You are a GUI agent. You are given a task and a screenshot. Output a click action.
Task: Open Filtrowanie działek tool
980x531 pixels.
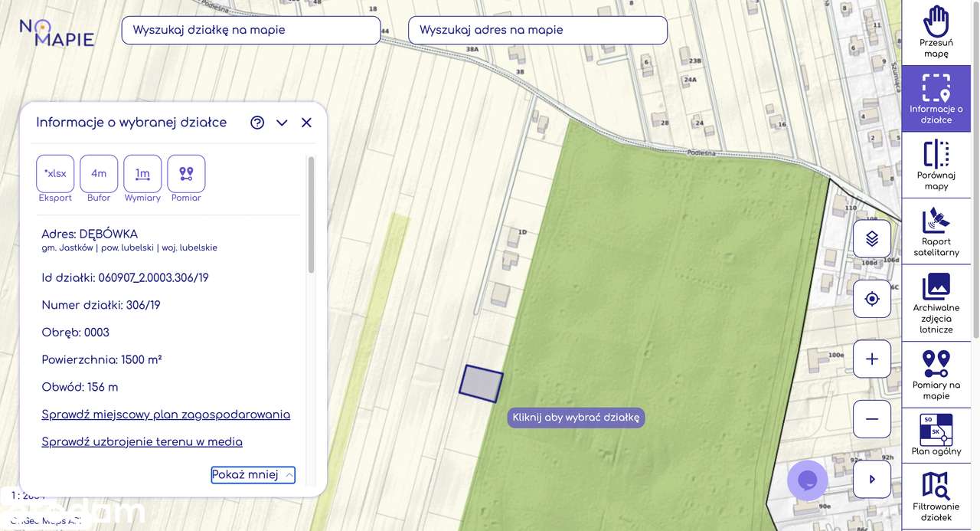coord(936,497)
